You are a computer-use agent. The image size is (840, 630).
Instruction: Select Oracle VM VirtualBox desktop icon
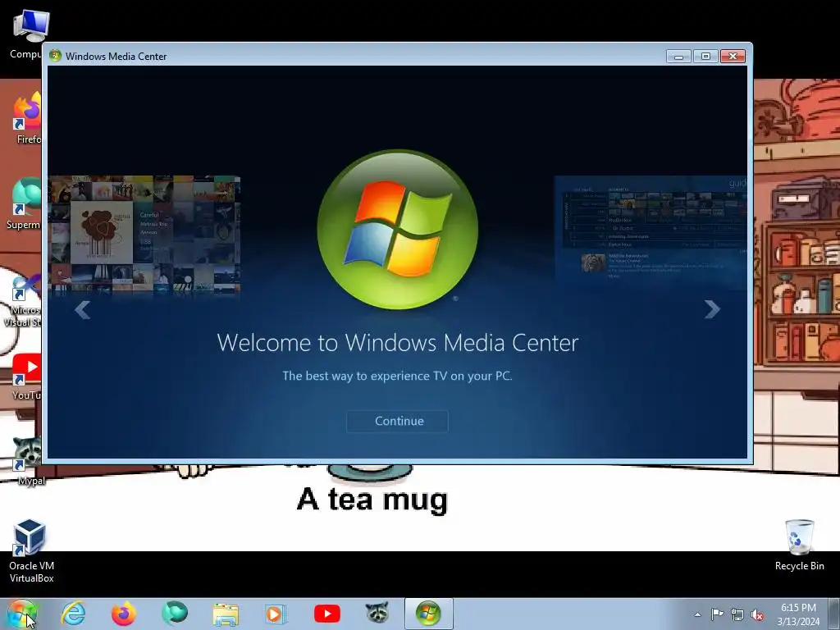(31, 550)
